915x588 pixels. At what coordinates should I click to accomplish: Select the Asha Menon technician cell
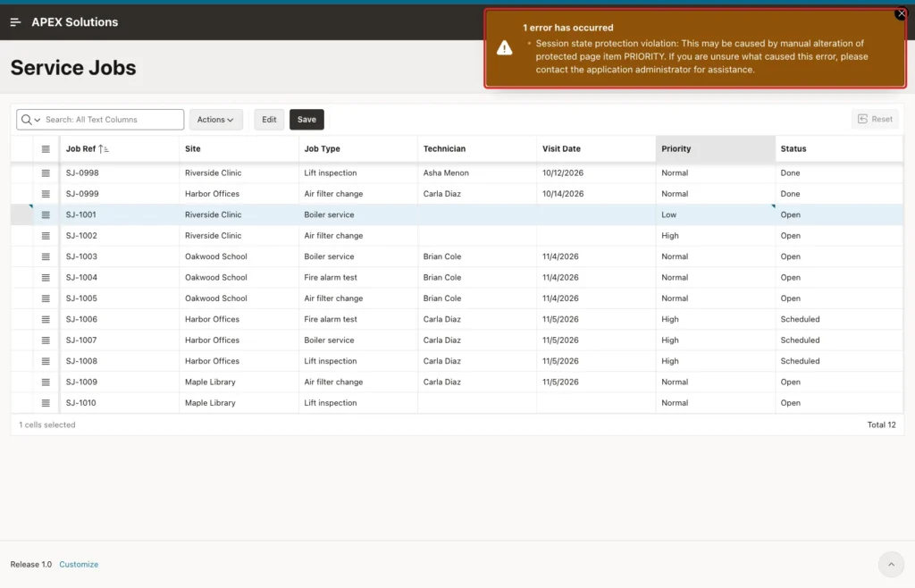pyautogui.click(x=477, y=172)
